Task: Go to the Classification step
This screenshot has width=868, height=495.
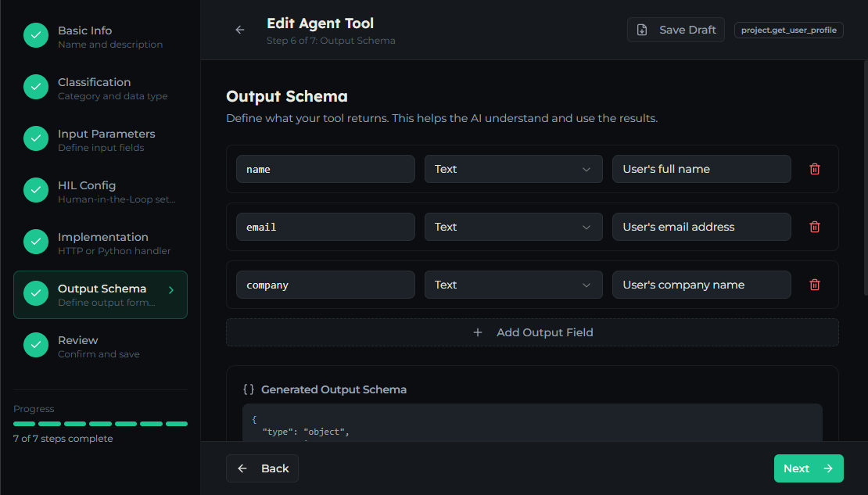Action: point(100,88)
